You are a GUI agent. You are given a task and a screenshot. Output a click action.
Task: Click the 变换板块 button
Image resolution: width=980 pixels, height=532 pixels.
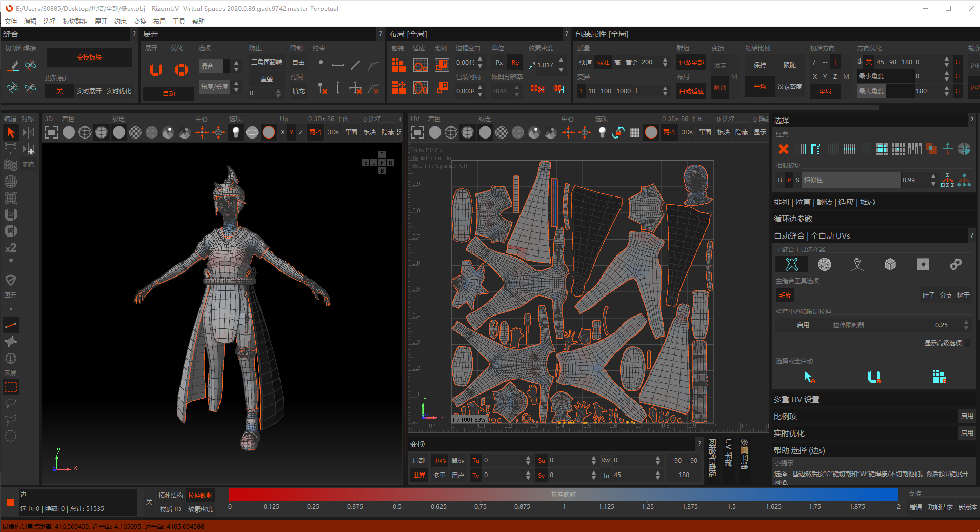coord(89,57)
